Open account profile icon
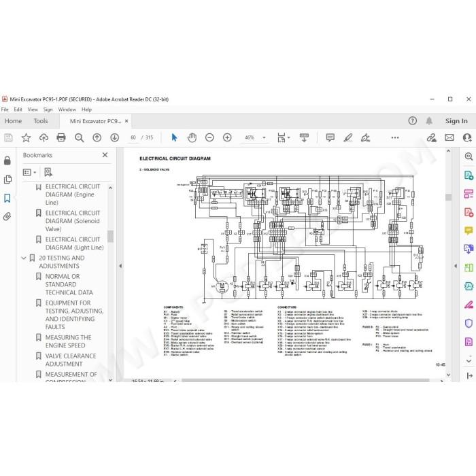476x476 pixels. 468,137
